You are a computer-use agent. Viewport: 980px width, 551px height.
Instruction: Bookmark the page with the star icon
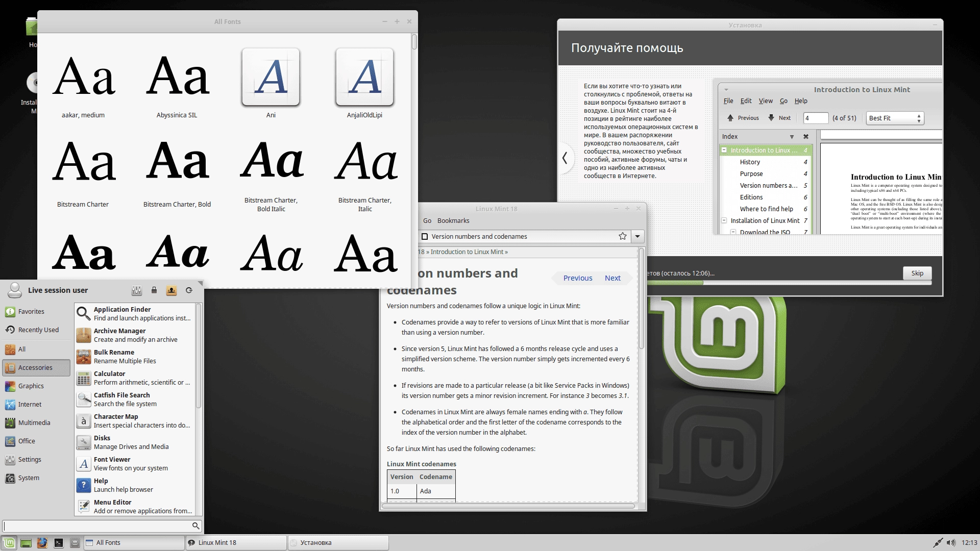[x=623, y=236]
